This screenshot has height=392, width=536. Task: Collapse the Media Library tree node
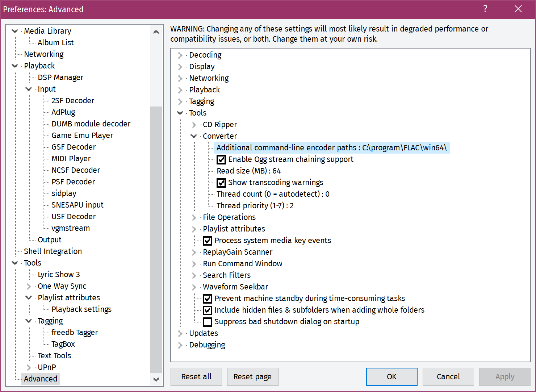(15, 31)
